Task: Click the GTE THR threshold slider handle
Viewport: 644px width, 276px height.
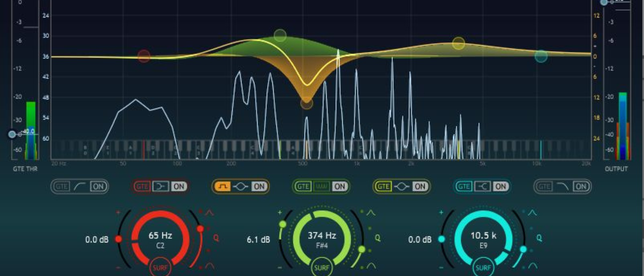Action: (x=12, y=134)
